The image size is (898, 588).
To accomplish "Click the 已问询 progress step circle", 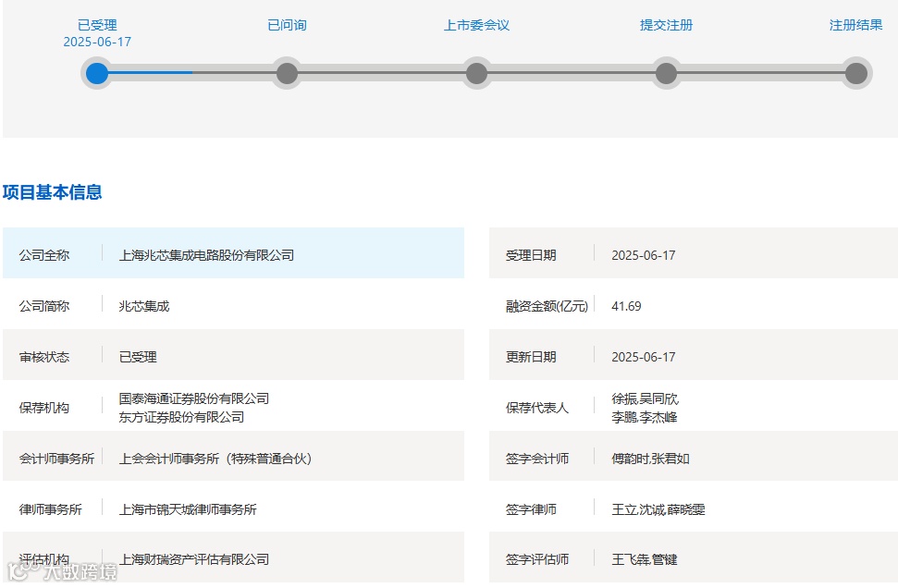I will click(287, 73).
